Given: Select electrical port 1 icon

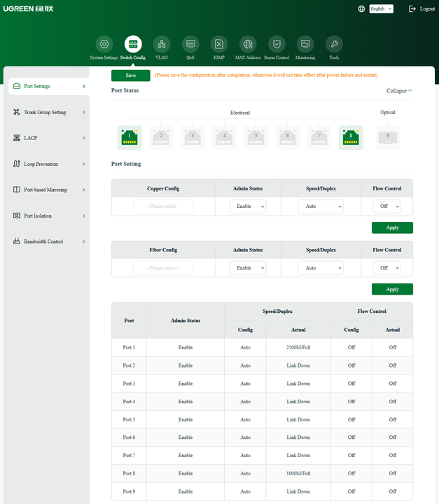Looking at the screenshot, I should pos(130,138).
